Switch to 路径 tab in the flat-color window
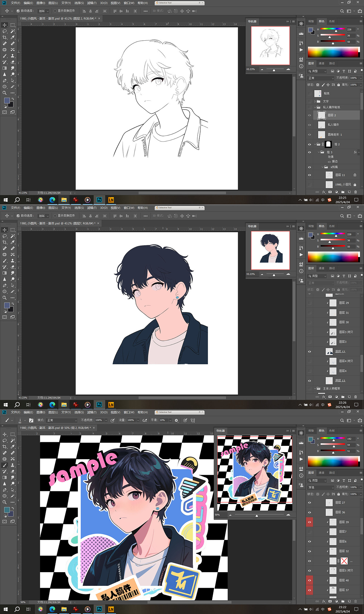364x614 pixels. click(x=332, y=268)
